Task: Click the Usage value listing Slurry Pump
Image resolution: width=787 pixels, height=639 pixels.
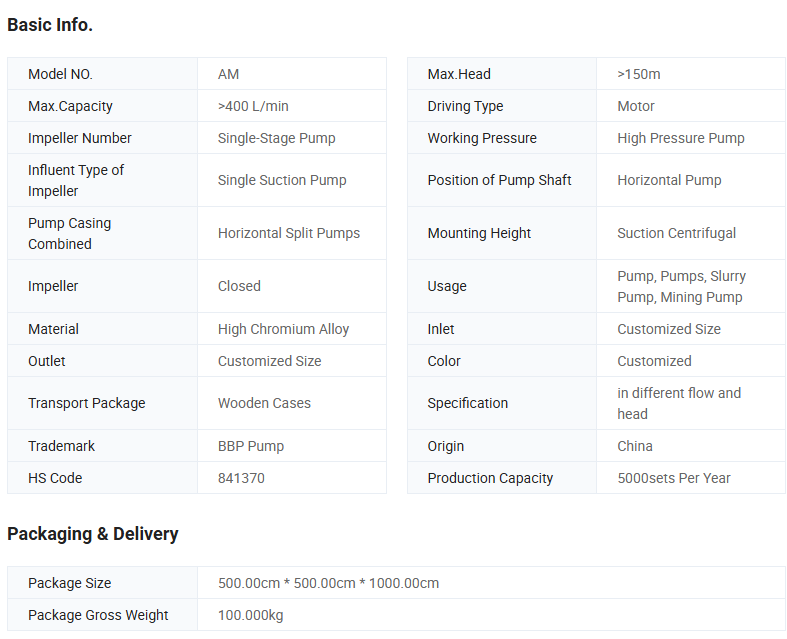Action: [x=681, y=286]
